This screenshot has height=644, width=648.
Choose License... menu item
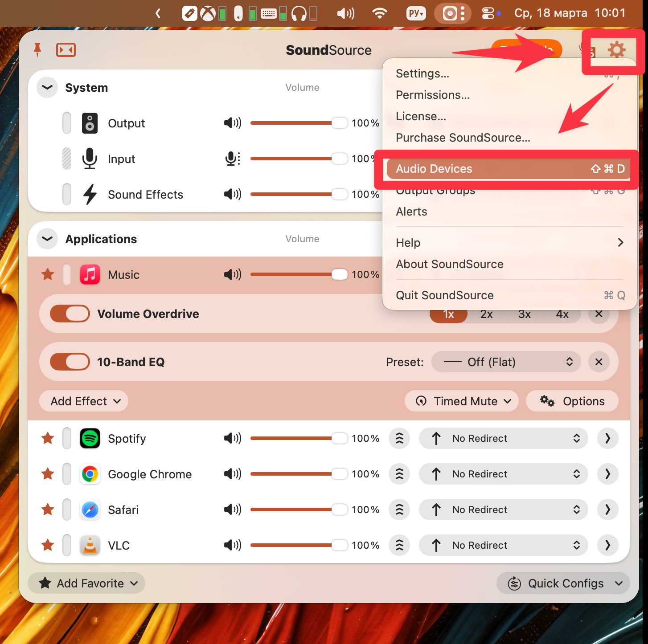coord(509,116)
